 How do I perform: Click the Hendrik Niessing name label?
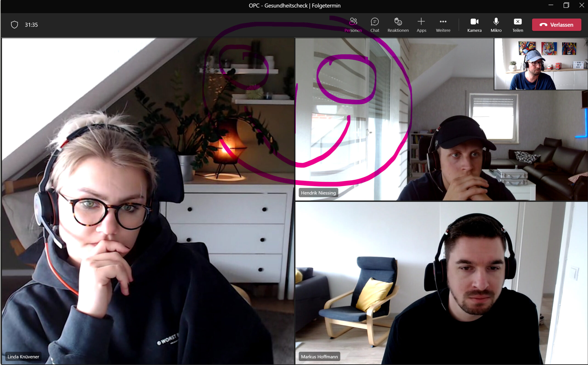click(318, 193)
